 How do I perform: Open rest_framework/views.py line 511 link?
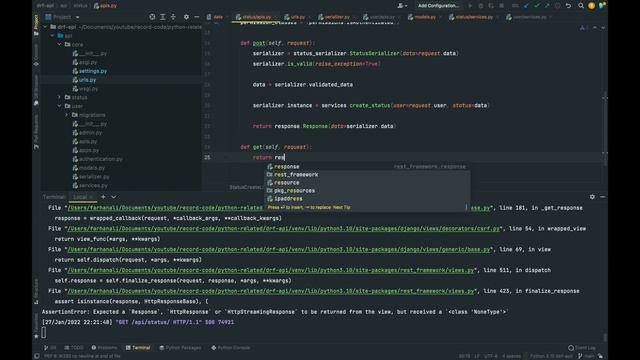(x=271, y=270)
